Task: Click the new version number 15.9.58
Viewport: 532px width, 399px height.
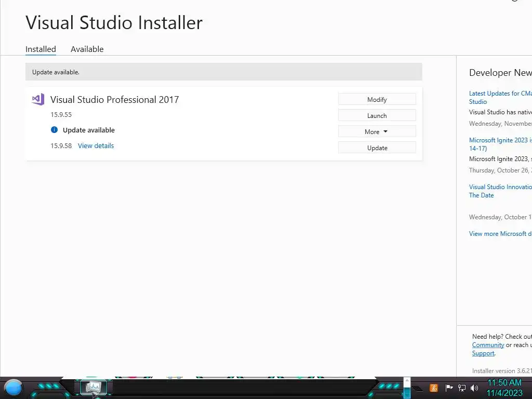Action: 61,146
